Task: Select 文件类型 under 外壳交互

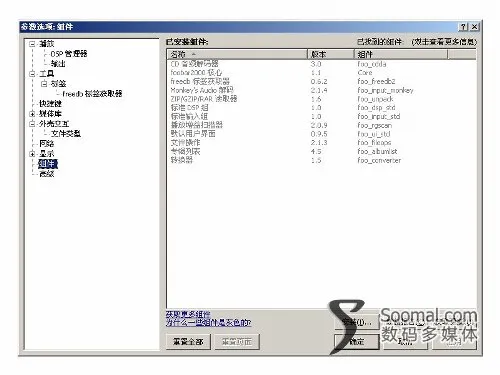Action: tap(66, 134)
